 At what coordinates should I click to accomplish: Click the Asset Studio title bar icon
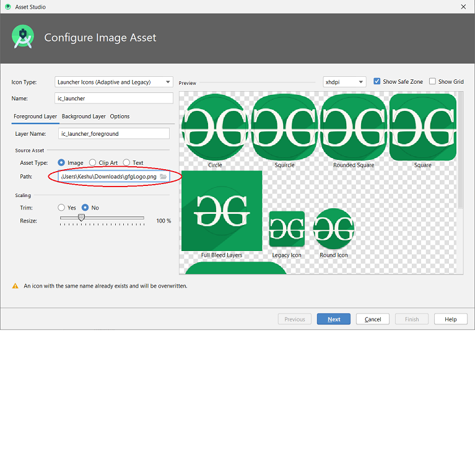[x=8, y=7]
